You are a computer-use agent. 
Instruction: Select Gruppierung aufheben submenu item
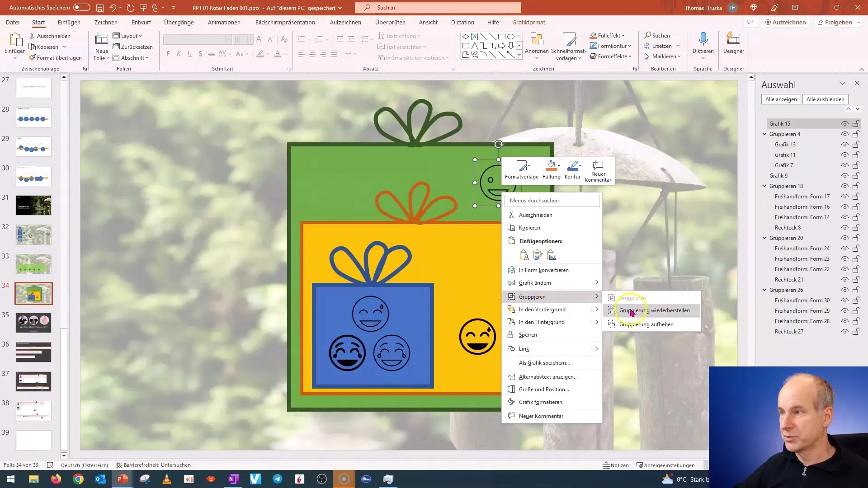tap(646, 324)
